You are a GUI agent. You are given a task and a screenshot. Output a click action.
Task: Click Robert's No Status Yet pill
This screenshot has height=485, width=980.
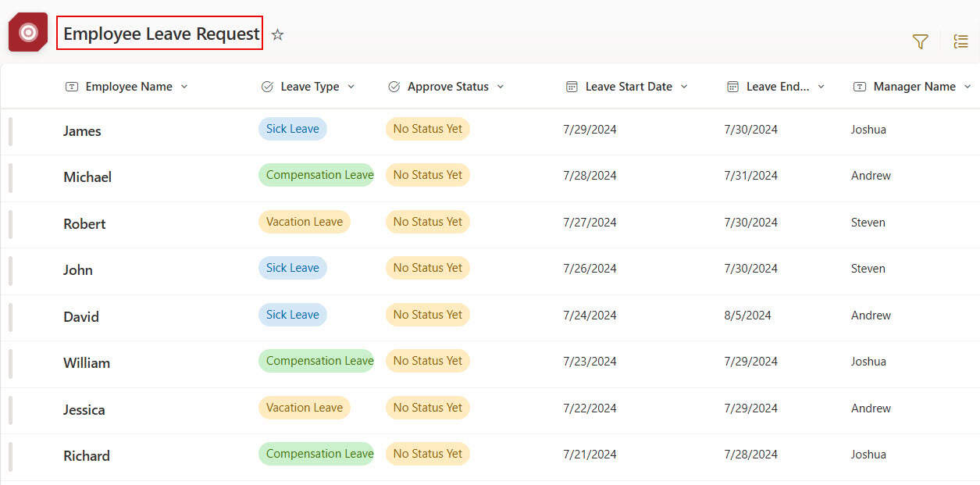click(x=428, y=222)
